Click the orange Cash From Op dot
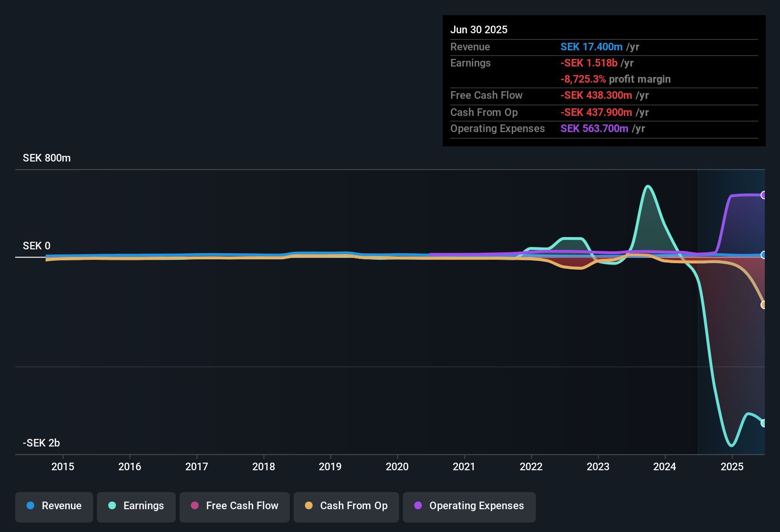The height and width of the screenshot is (532, 780). tap(309, 505)
